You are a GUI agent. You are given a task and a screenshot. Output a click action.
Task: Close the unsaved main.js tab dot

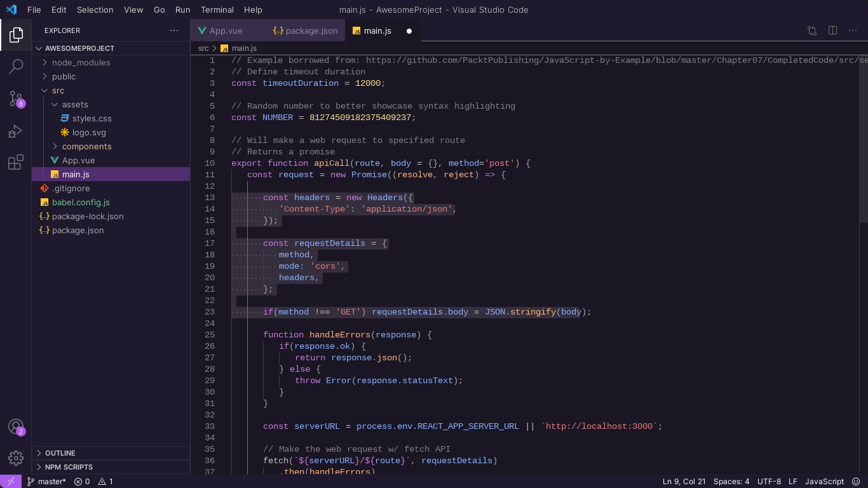pyautogui.click(x=409, y=30)
